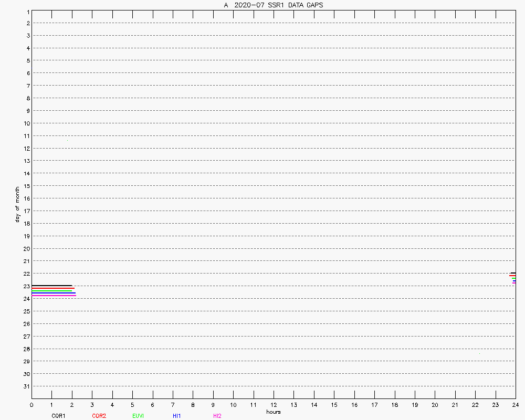Click the long green data gap bar on the left

tap(51, 291)
